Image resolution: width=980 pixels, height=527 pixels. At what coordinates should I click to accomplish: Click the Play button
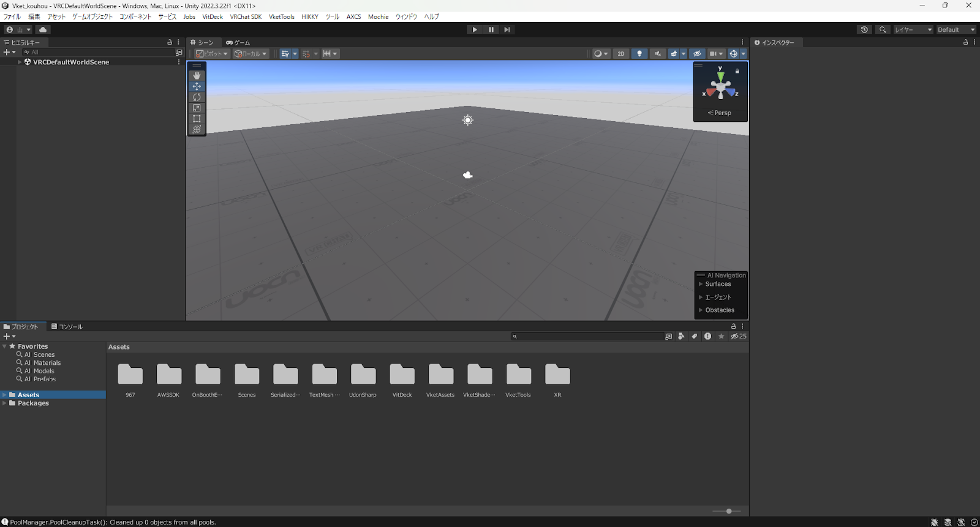[475, 29]
